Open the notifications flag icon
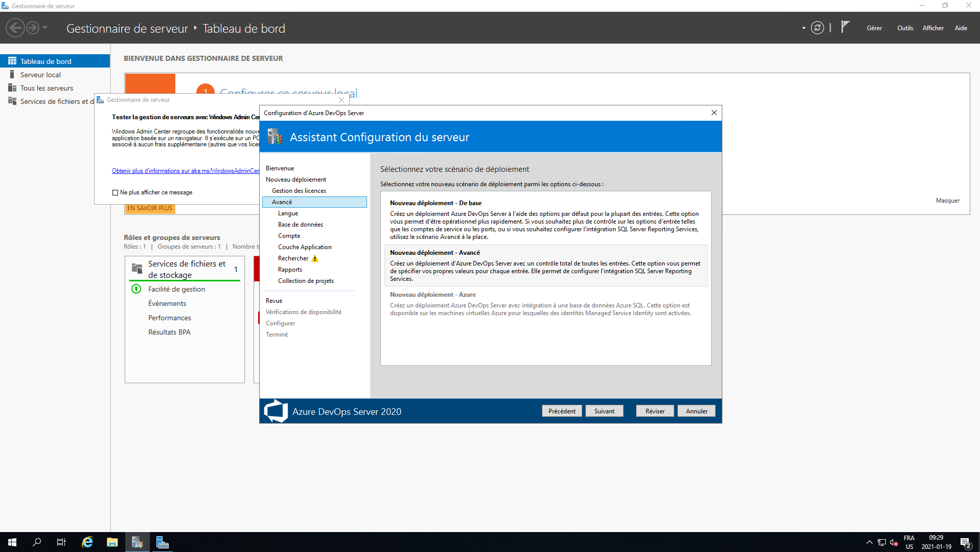This screenshot has height=552, width=980. [x=845, y=27]
